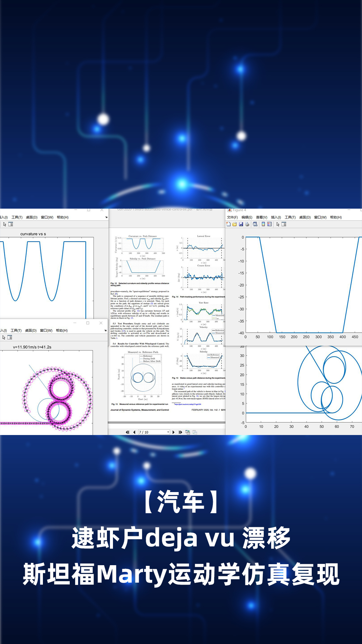Viewport: 362px width, 644px height.
Task: Go to first page in PDF viewer
Action: click(127, 432)
